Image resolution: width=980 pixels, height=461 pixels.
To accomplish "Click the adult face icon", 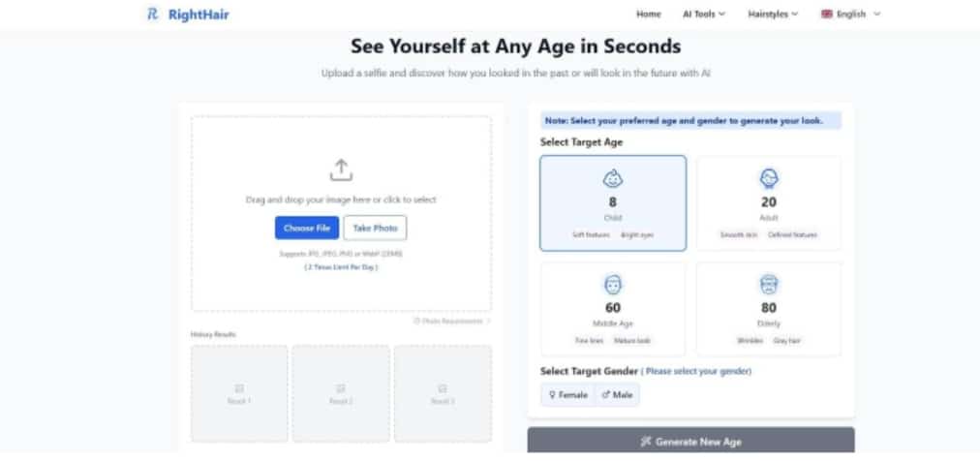I will coord(769,178).
